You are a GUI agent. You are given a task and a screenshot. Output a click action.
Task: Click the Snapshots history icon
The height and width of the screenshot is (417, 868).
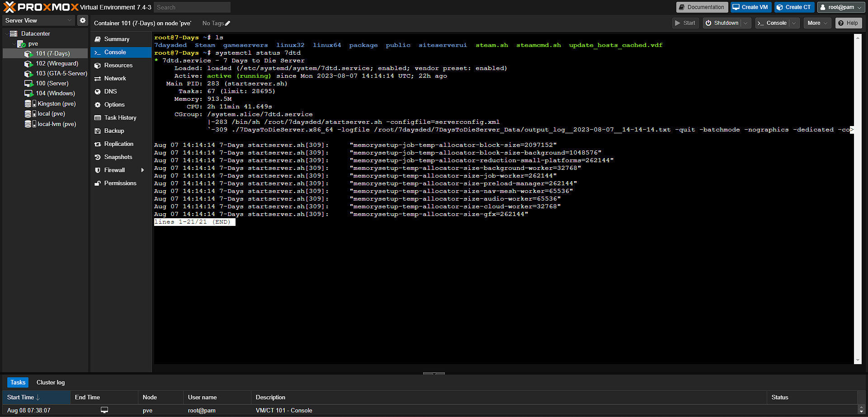click(97, 157)
